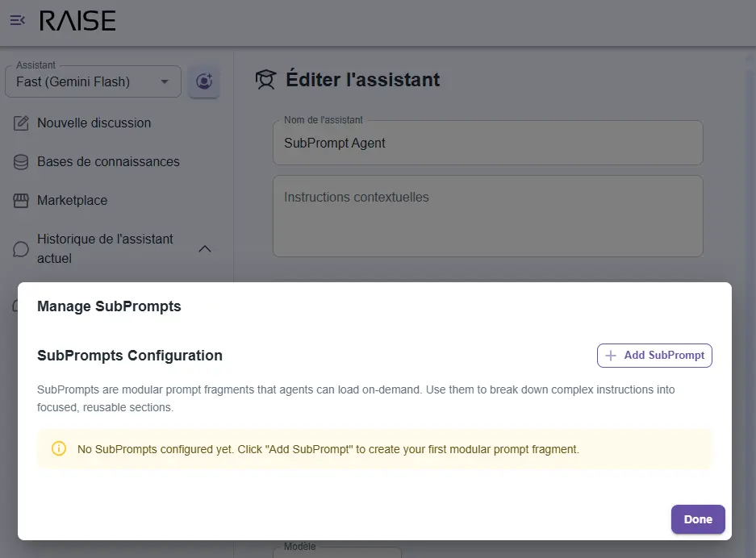This screenshot has height=558, width=756.
Task: Collapse the sidebar with the hamburger icon
Action: [17, 20]
